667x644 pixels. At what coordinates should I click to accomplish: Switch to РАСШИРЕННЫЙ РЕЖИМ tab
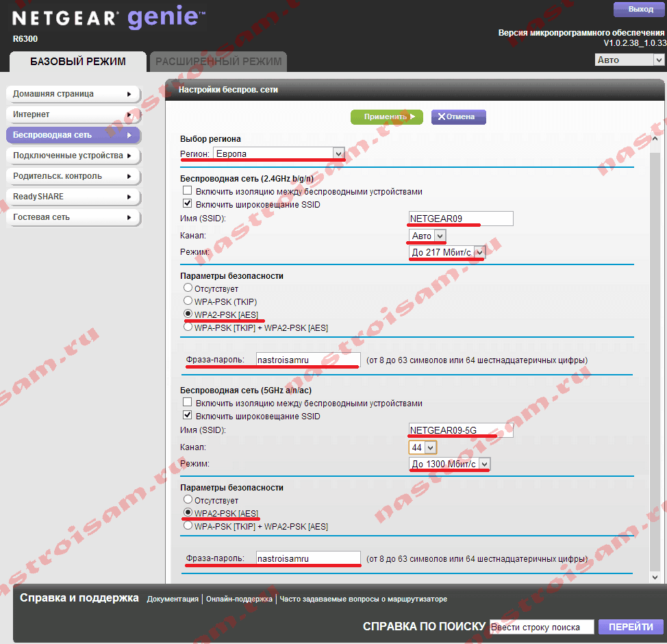218,62
